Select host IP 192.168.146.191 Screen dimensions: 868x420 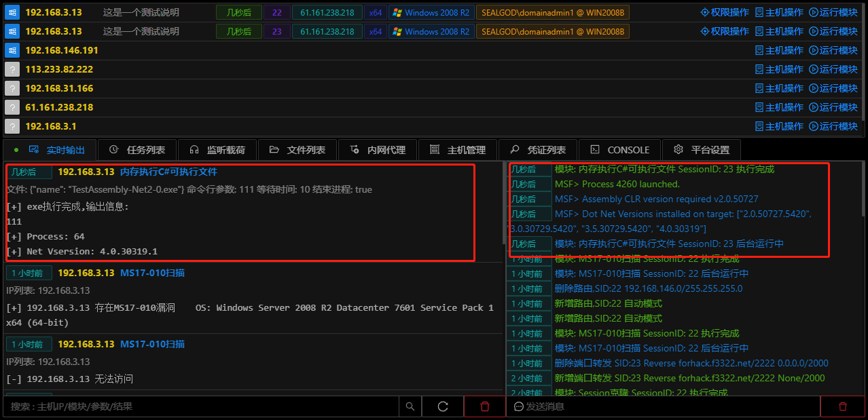click(62, 50)
